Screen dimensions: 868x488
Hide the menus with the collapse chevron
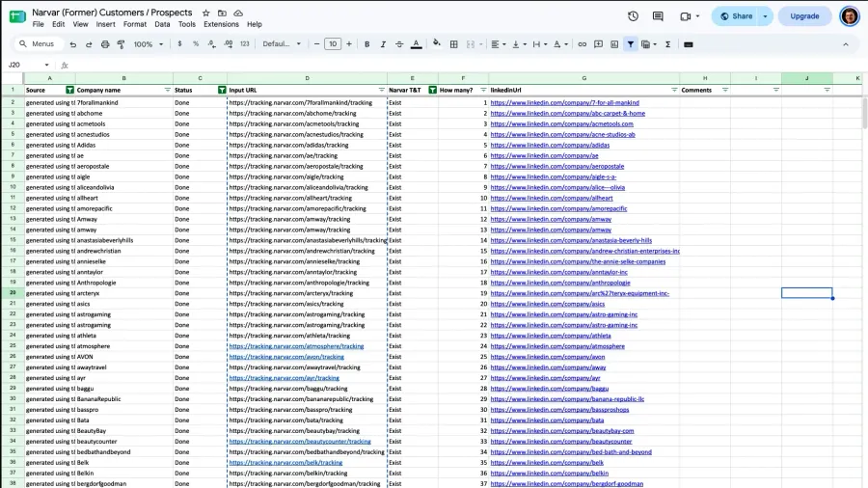click(x=845, y=44)
